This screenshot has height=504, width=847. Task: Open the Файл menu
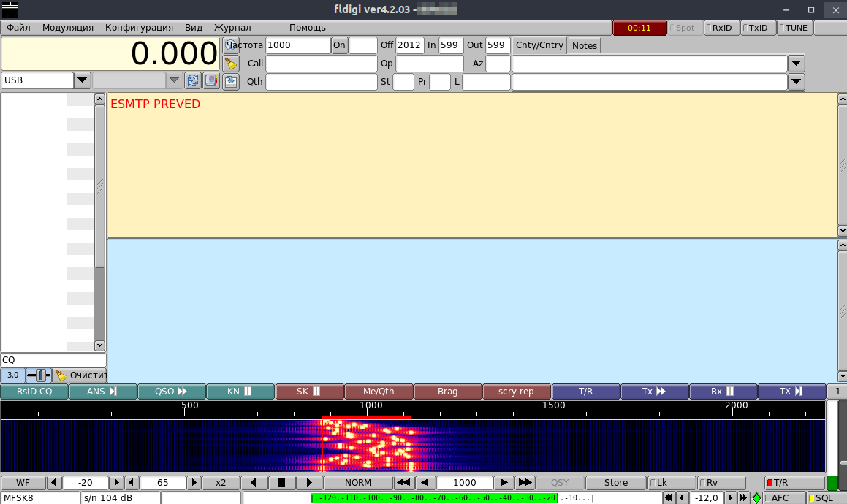click(18, 28)
